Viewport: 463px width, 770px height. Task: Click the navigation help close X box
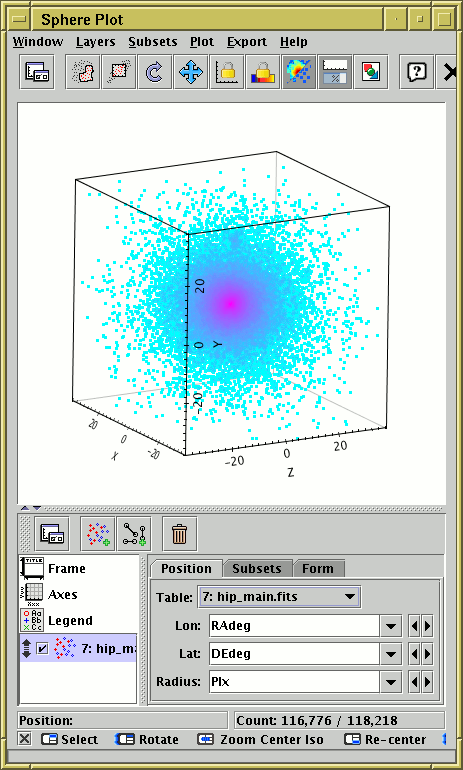[x=25, y=739]
